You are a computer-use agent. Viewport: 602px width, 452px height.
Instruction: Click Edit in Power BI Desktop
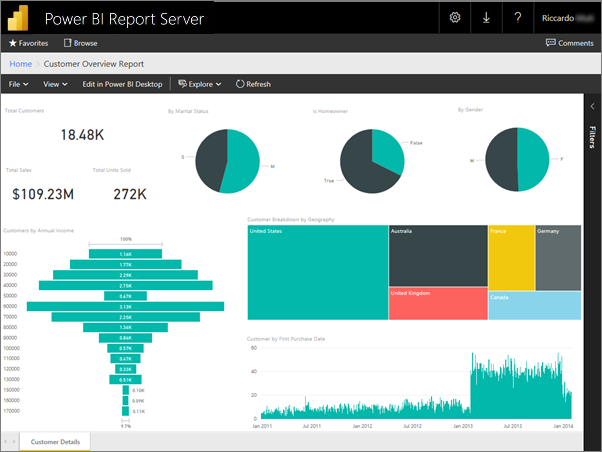[x=122, y=84]
